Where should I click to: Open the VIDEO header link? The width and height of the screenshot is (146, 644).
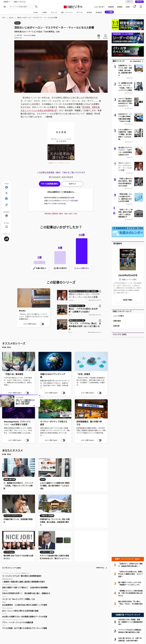tap(120, 7)
